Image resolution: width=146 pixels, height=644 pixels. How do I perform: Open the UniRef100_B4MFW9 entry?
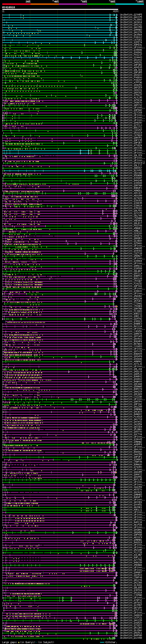pos(131,635)
